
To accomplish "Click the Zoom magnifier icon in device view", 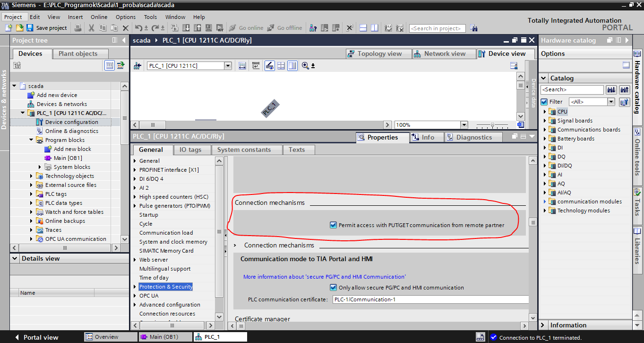I will (x=305, y=66).
